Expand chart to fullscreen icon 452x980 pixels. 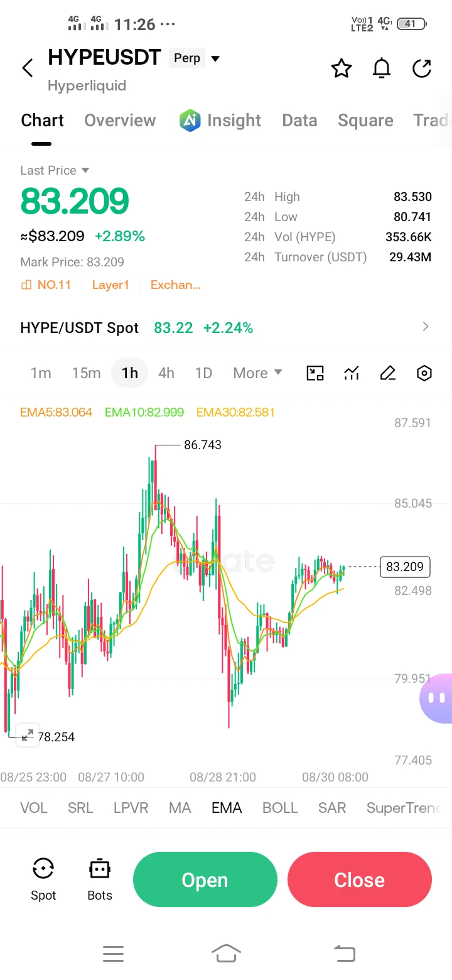click(x=28, y=734)
